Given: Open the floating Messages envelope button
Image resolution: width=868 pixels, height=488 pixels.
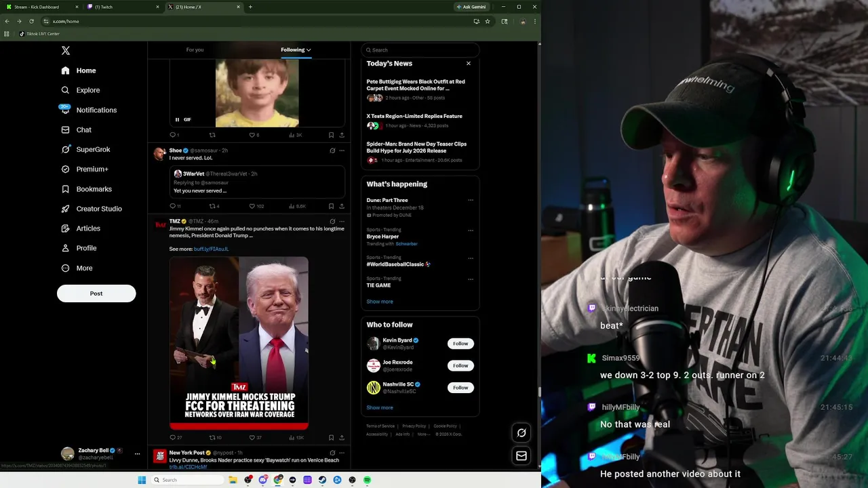Looking at the screenshot, I should [521, 456].
